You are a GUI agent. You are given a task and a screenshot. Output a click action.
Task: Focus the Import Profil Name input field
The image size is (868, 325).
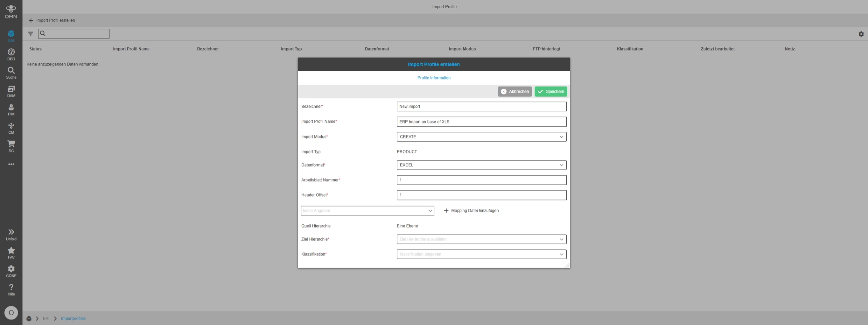482,122
